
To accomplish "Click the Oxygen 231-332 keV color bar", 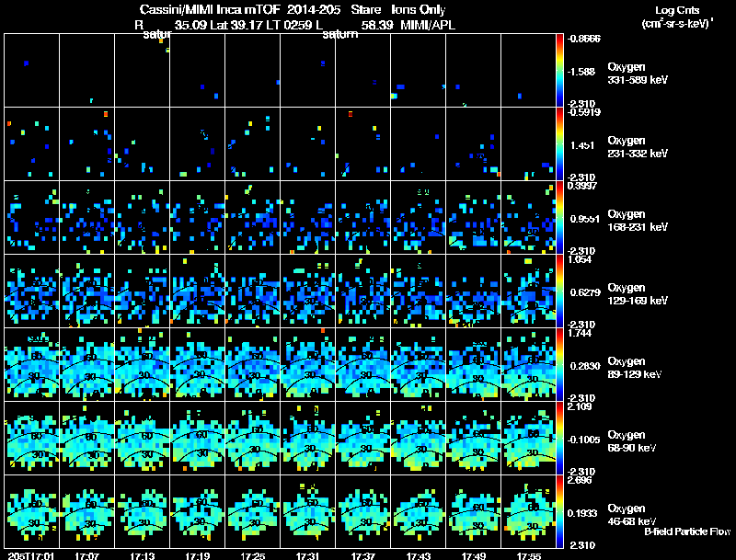I will (560, 144).
